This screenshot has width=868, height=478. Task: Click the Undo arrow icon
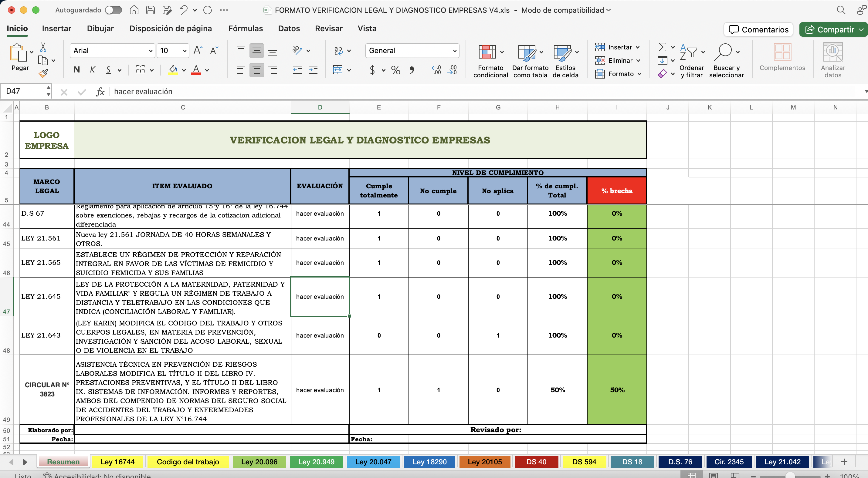coord(183,10)
